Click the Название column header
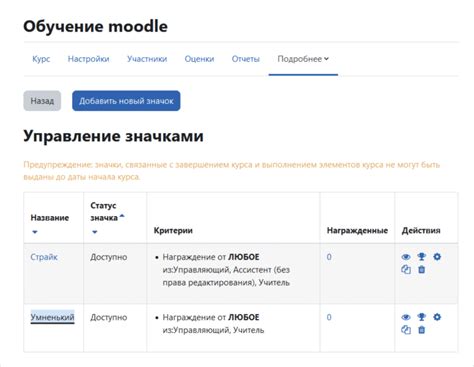Image resolution: width=474 pixels, height=367 pixels. pos(50,218)
